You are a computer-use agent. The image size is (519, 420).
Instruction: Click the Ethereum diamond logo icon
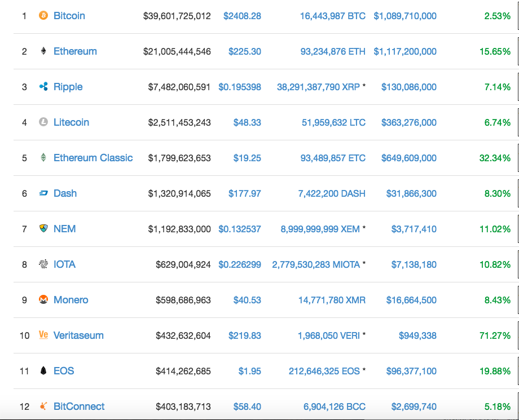(x=43, y=51)
